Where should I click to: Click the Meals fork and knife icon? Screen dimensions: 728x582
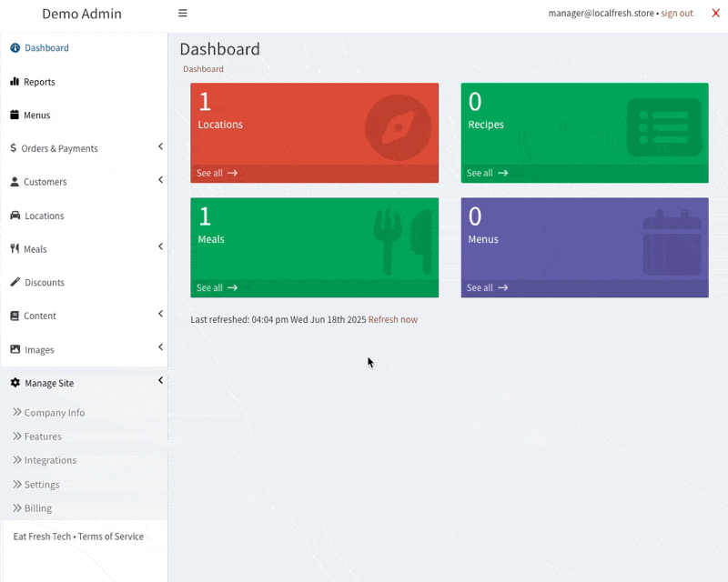click(15, 249)
